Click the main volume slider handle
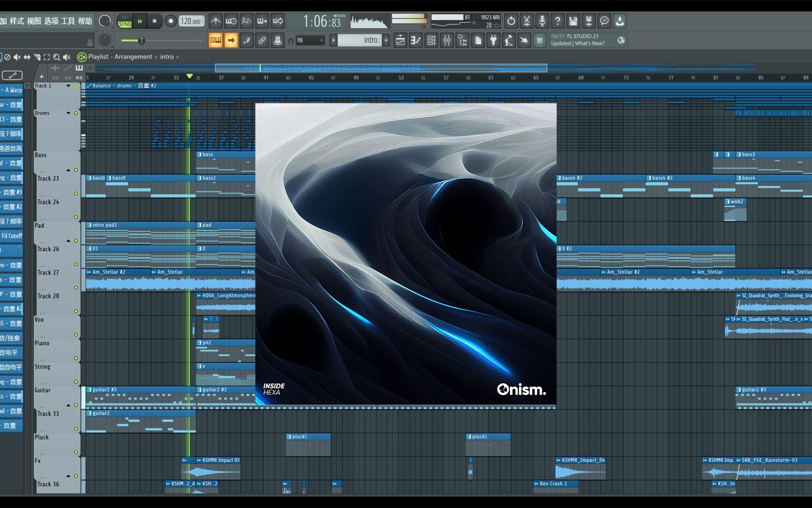The image size is (812, 508). point(141,41)
